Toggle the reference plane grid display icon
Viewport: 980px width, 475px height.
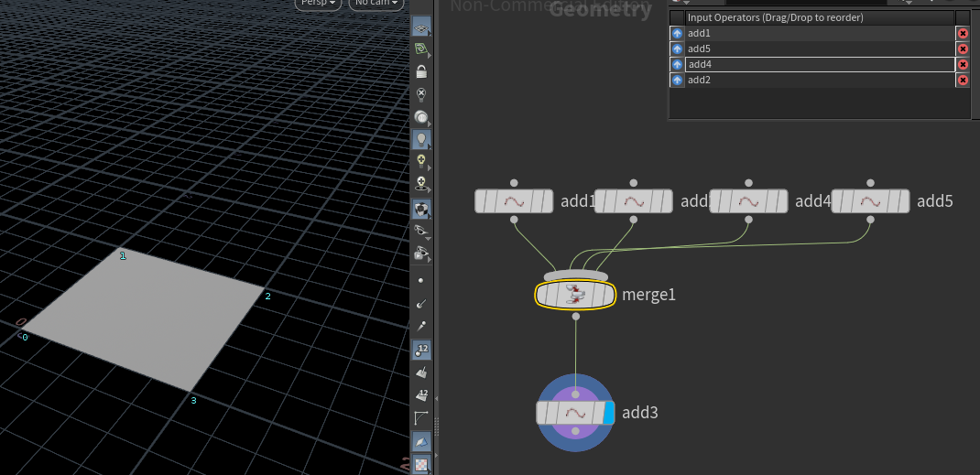pos(421,27)
